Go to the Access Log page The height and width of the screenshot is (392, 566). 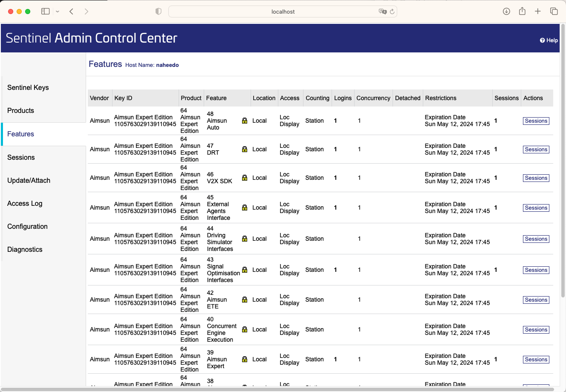[x=25, y=203]
